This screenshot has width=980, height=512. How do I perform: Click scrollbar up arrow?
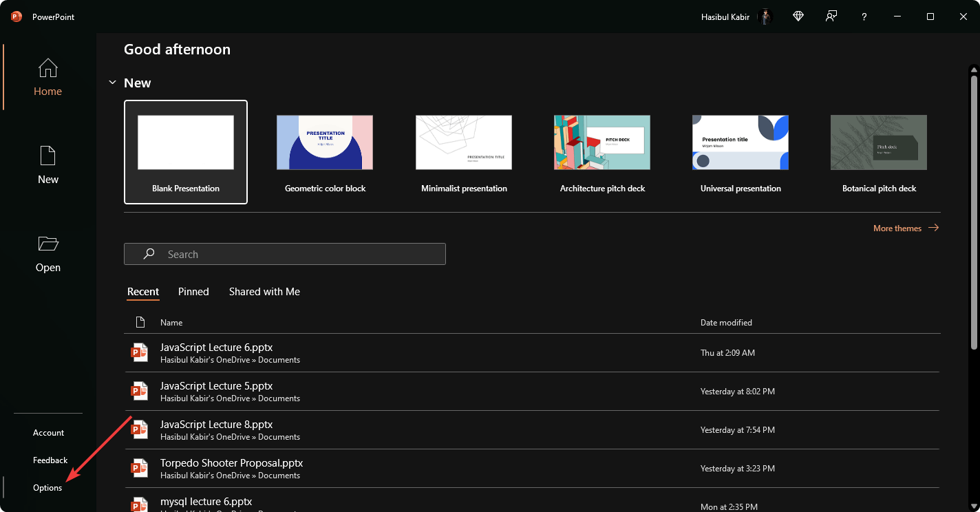point(974,69)
